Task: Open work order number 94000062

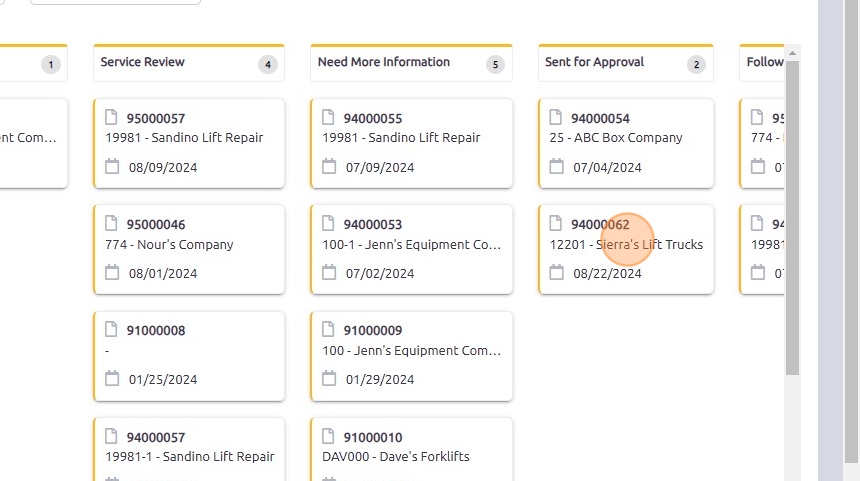Action: [x=600, y=225]
